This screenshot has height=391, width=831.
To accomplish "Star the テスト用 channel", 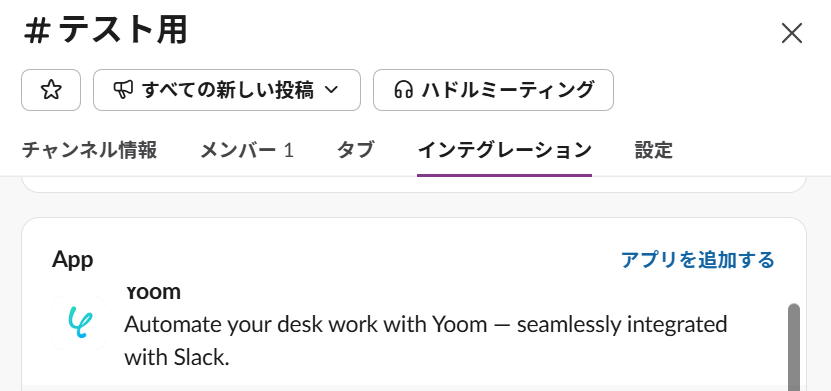I will pyautogui.click(x=51, y=90).
